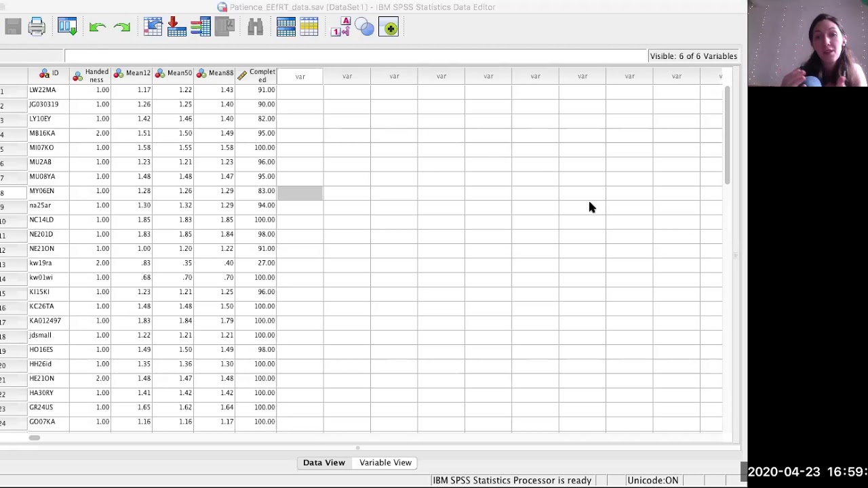Click the horizontal scrollbar thumb at bottom left

[34, 438]
